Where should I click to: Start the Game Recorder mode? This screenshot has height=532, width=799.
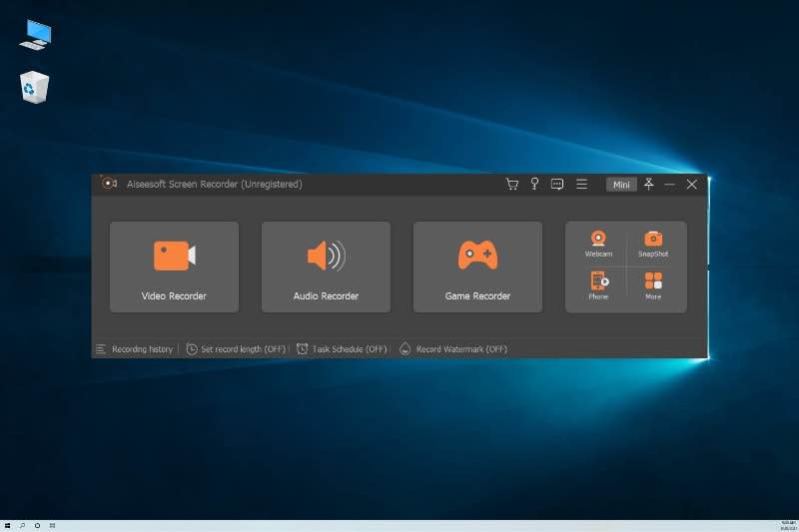click(477, 266)
